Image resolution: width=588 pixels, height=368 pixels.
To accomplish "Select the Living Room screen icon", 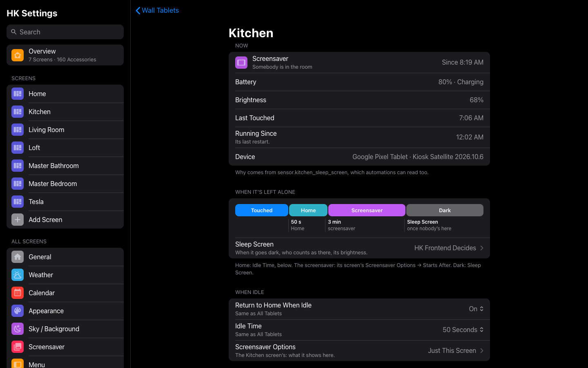I will pyautogui.click(x=18, y=130).
